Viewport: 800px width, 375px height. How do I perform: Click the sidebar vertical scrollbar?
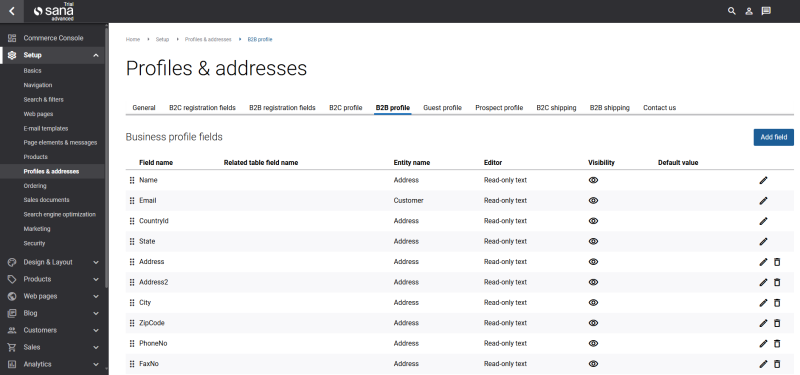[107, 158]
